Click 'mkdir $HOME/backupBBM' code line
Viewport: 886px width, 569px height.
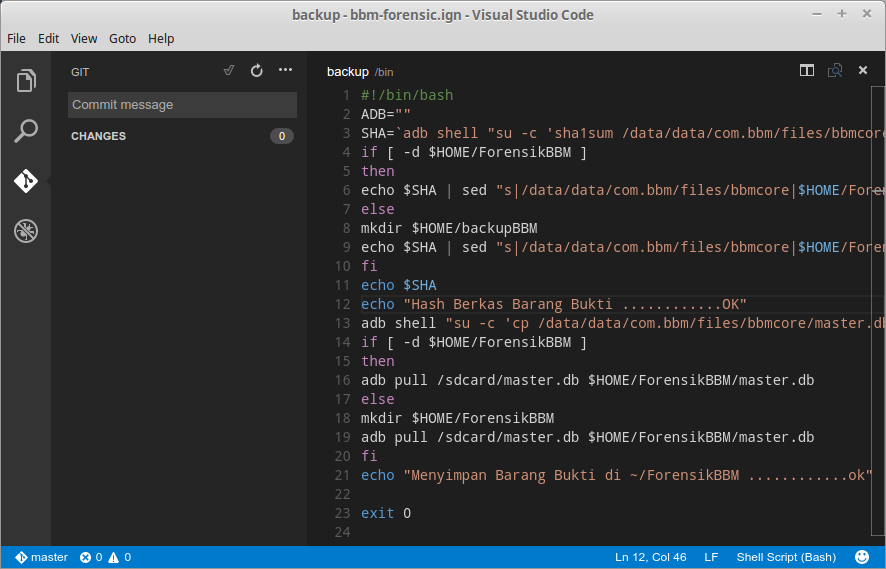449,228
